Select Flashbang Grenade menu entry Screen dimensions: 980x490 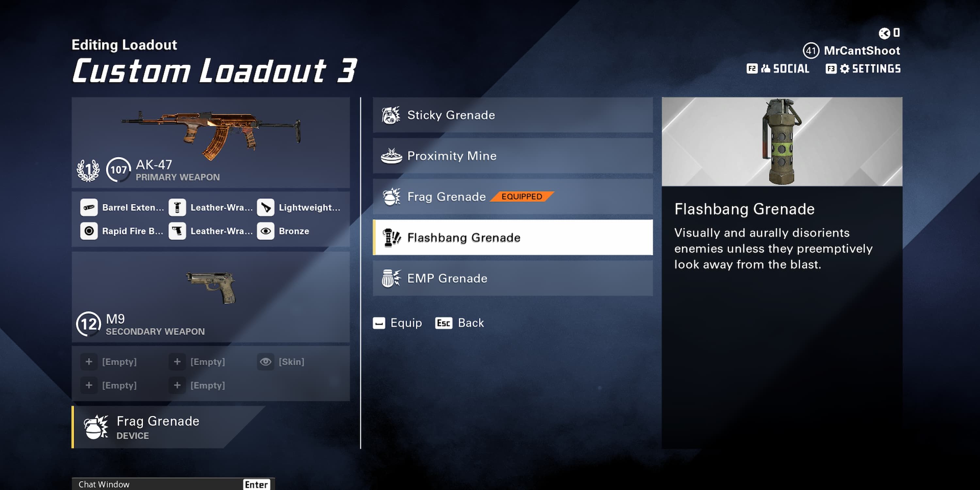[513, 237]
